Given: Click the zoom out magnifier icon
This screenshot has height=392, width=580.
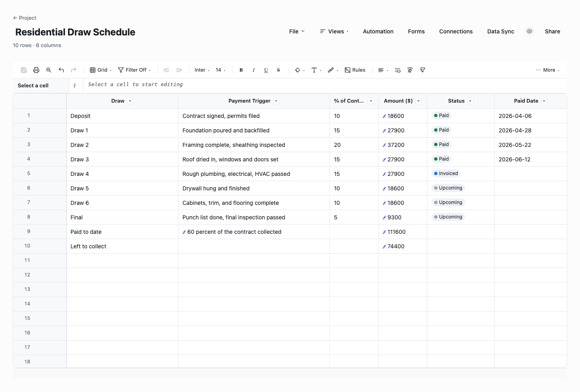Looking at the screenshot, I should click(x=49, y=70).
